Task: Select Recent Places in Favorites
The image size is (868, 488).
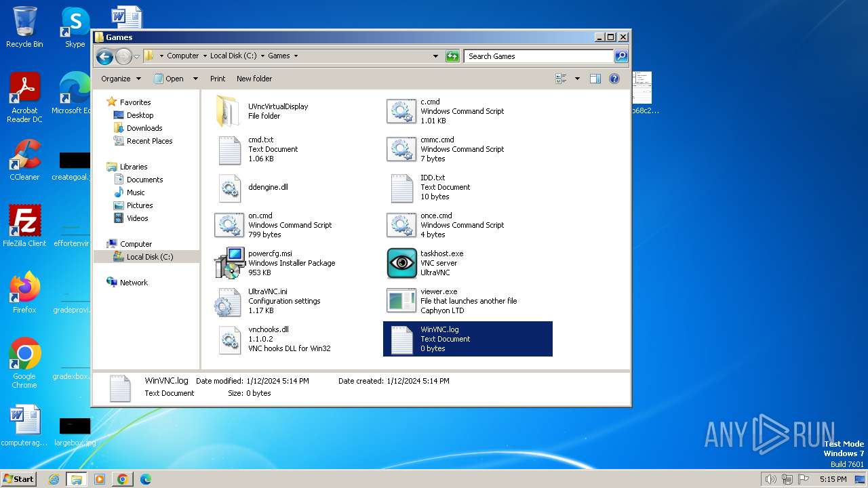Action: [x=149, y=141]
